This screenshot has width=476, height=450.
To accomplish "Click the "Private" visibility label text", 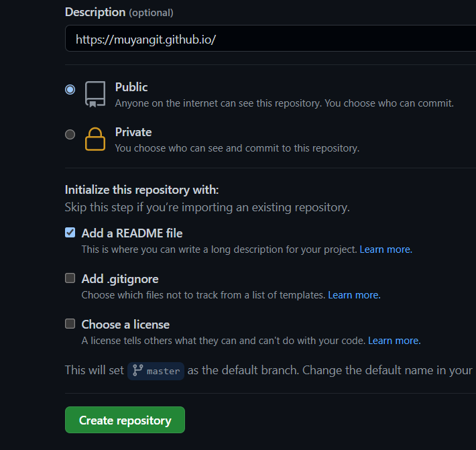I will coord(133,132).
